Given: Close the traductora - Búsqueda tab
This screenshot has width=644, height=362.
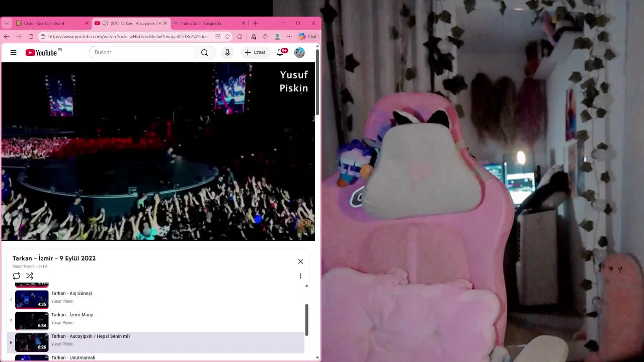Looking at the screenshot, I should [244, 23].
